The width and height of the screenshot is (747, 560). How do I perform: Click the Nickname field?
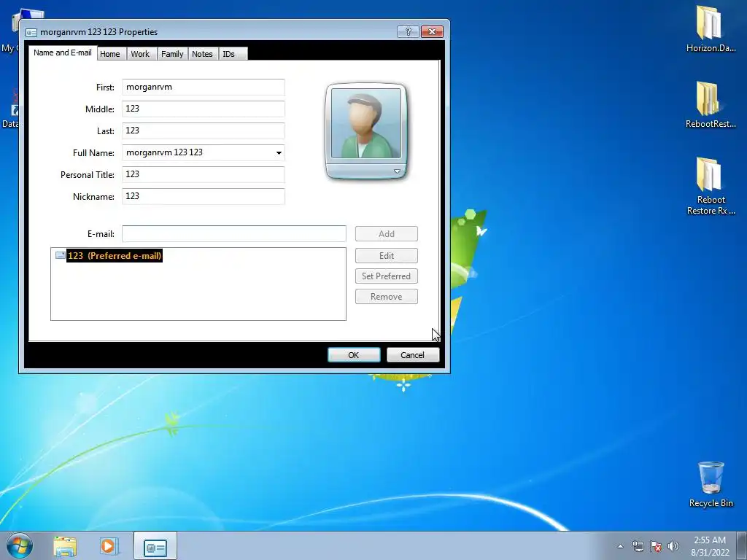coord(204,197)
